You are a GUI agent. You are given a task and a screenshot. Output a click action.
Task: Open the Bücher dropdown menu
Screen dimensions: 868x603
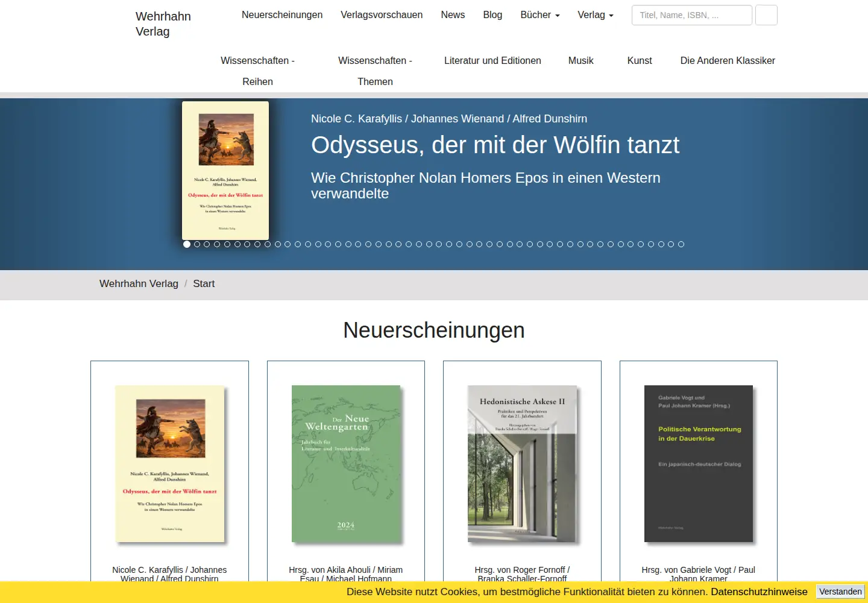point(540,15)
